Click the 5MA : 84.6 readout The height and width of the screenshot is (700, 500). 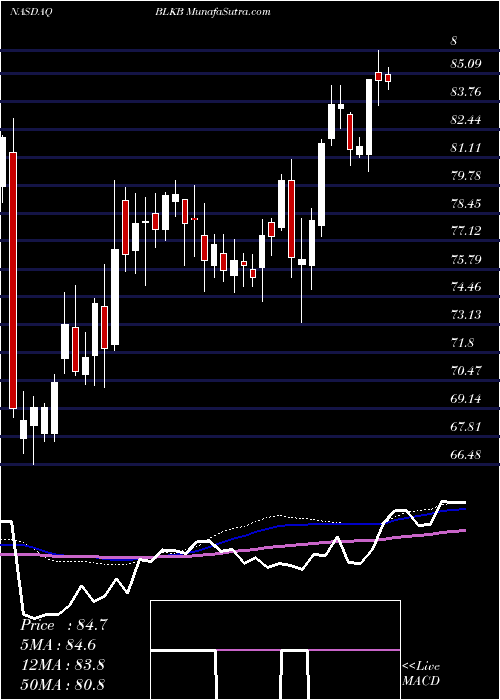pyautogui.click(x=58, y=645)
